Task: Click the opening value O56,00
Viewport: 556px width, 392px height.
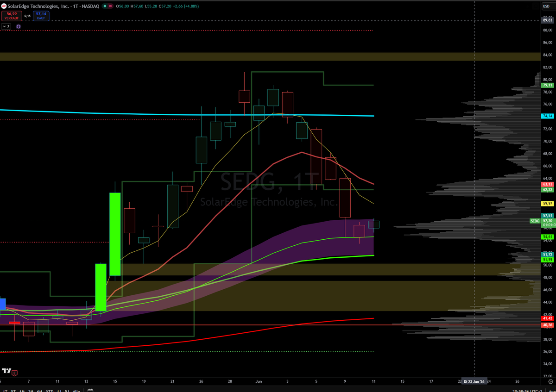Action: [123, 6]
